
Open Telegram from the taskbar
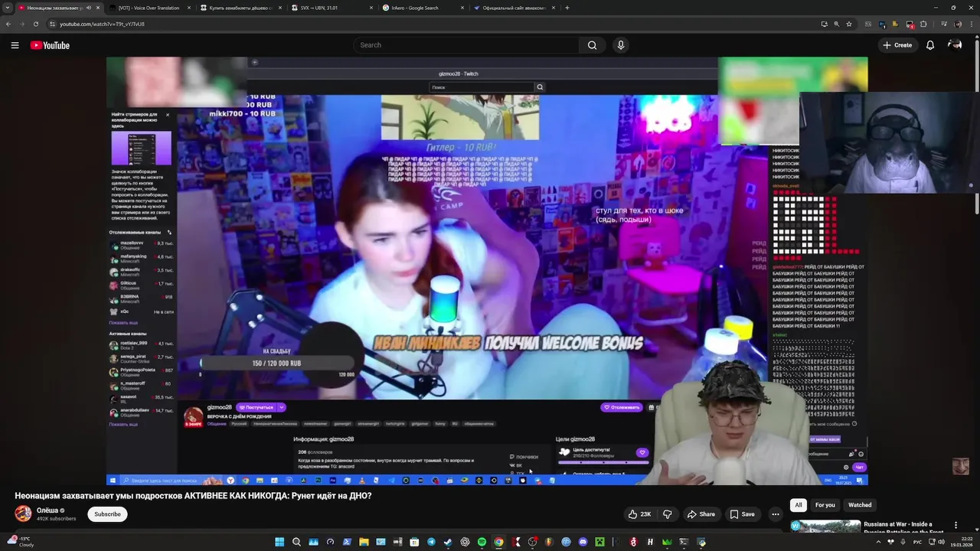tap(431, 542)
